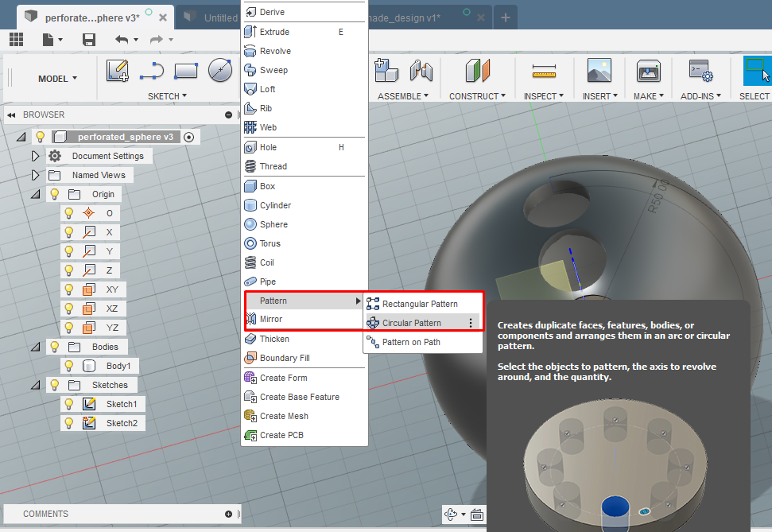This screenshot has height=532, width=772.
Task: Collapse the Origin folder
Action: tap(35, 194)
